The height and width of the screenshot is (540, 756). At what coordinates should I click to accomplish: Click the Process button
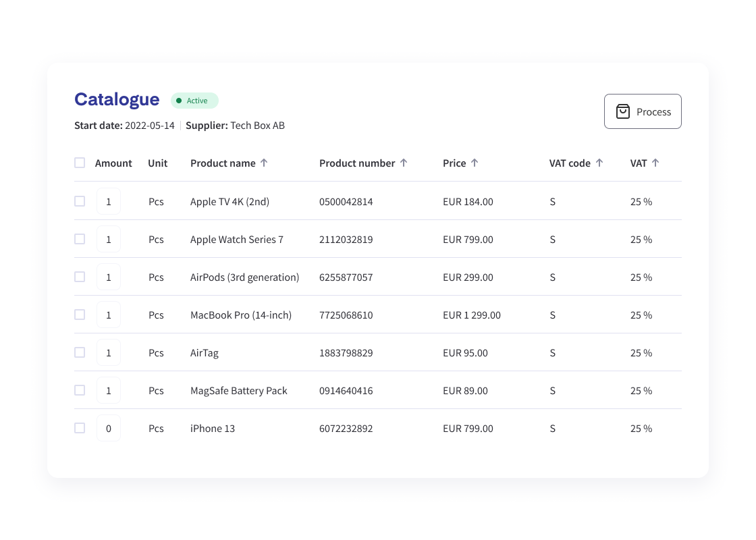[x=643, y=111]
